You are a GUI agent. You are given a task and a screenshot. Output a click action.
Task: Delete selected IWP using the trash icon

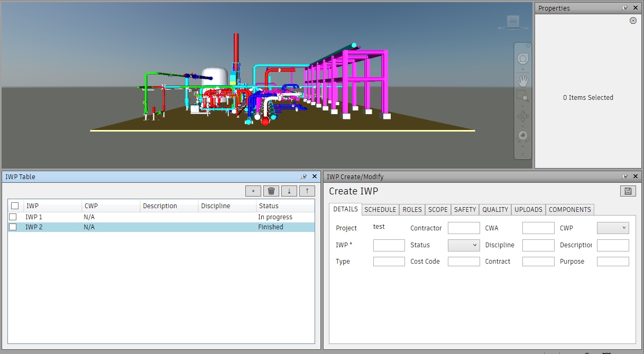271,191
